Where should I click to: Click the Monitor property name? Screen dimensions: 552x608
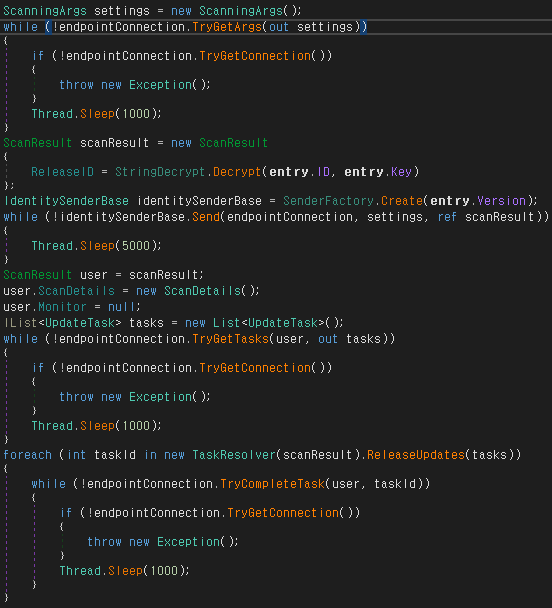(62, 307)
